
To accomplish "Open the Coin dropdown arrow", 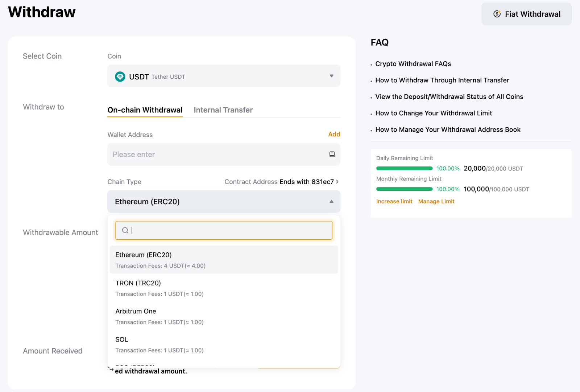I will click(x=331, y=76).
